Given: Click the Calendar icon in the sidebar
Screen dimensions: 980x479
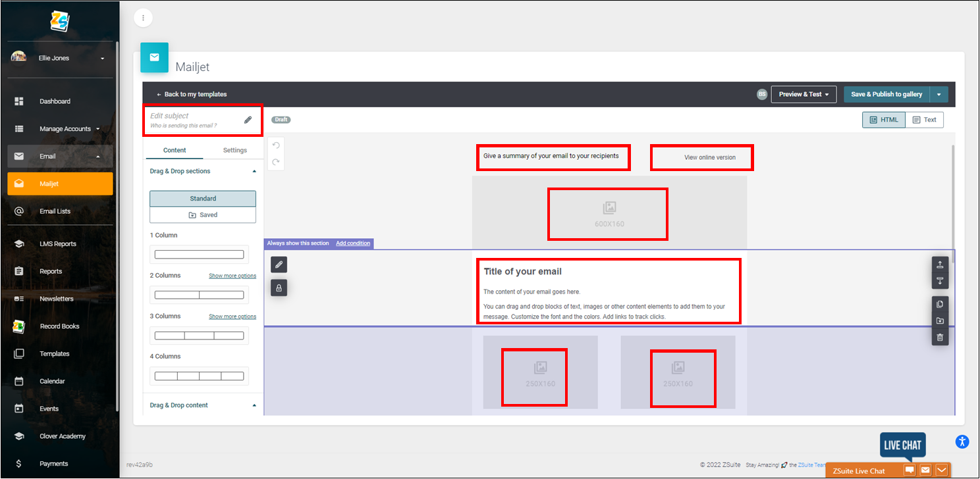Looking at the screenshot, I should [x=19, y=381].
